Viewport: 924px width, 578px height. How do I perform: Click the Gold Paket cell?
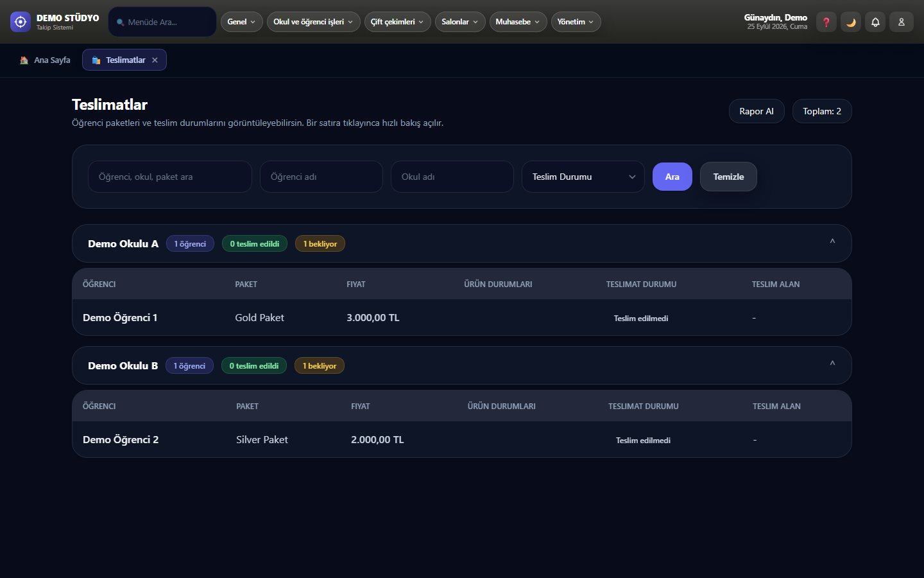pos(259,317)
